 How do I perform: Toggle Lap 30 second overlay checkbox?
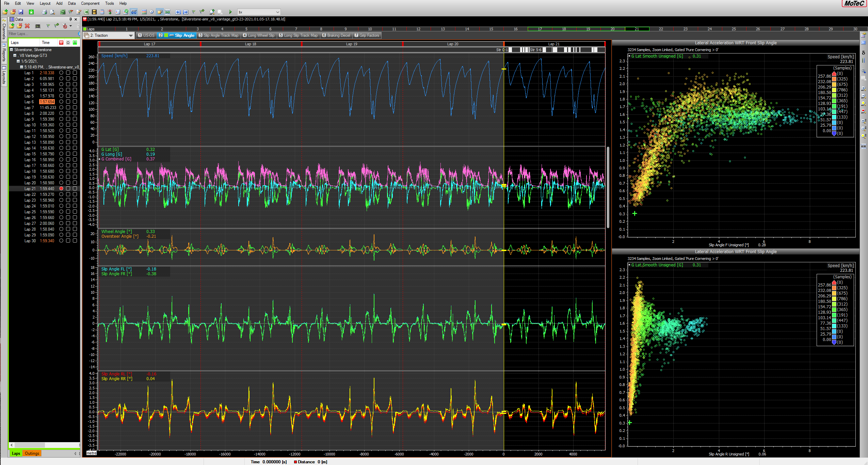coord(75,241)
